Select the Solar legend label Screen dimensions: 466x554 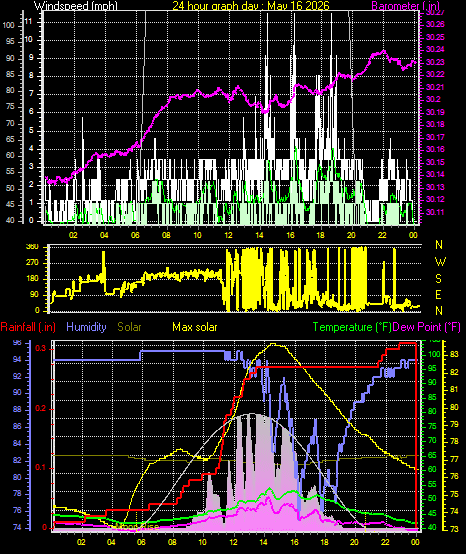click(x=129, y=327)
